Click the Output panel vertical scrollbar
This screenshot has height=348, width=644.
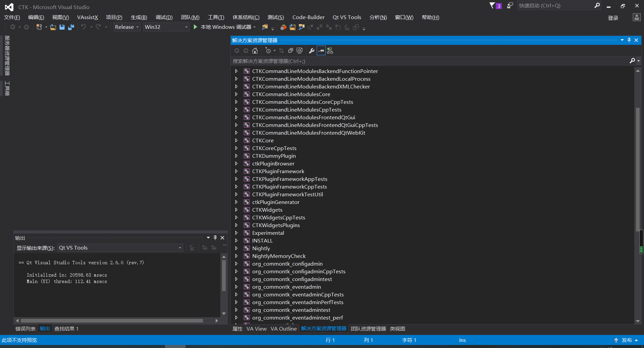pos(224,285)
